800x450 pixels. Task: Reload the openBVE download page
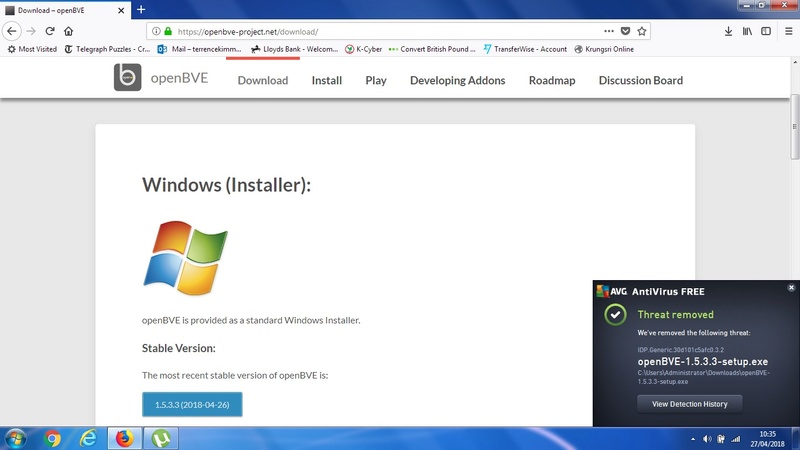pyautogui.click(x=49, y=31)
